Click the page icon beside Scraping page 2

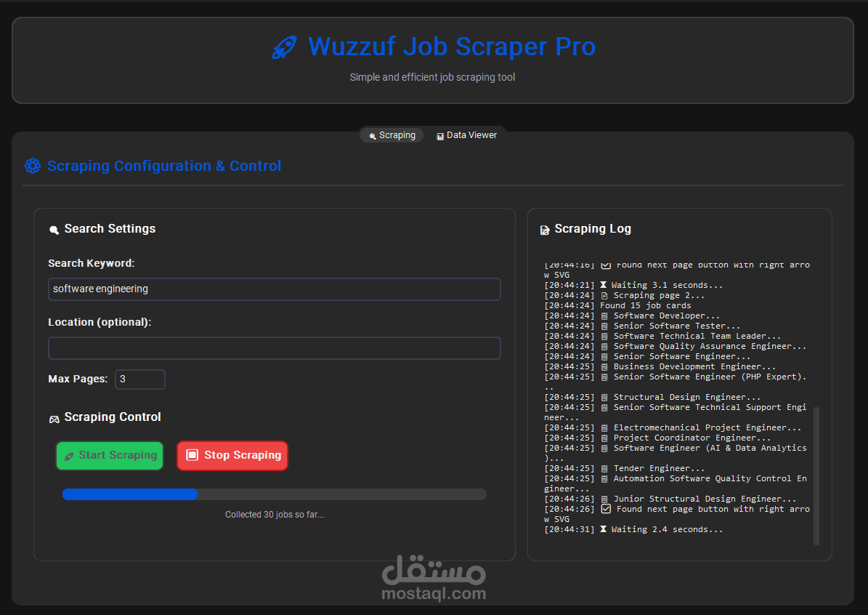[604, 295]
